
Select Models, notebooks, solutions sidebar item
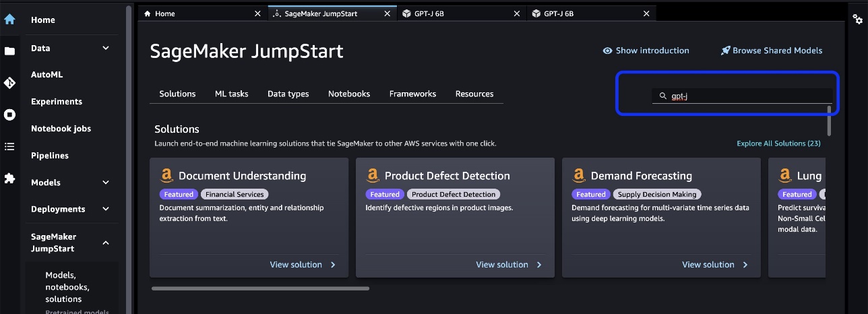coord(67,287)
